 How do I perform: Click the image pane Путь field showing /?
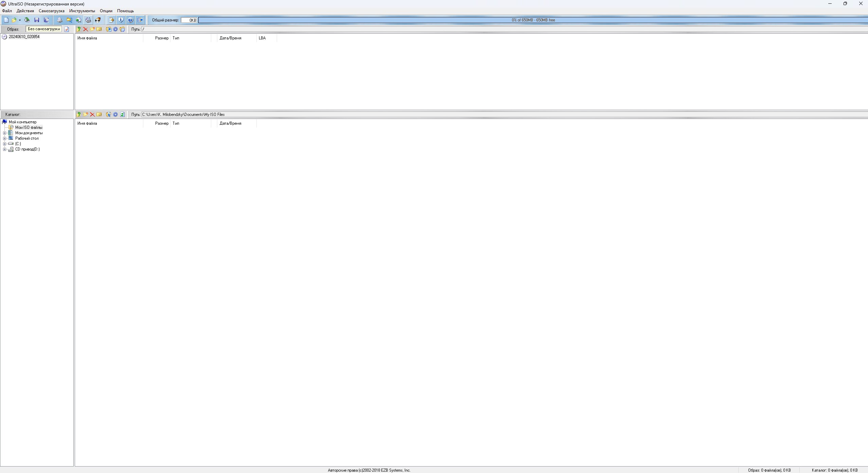click(x=505, y=29)
